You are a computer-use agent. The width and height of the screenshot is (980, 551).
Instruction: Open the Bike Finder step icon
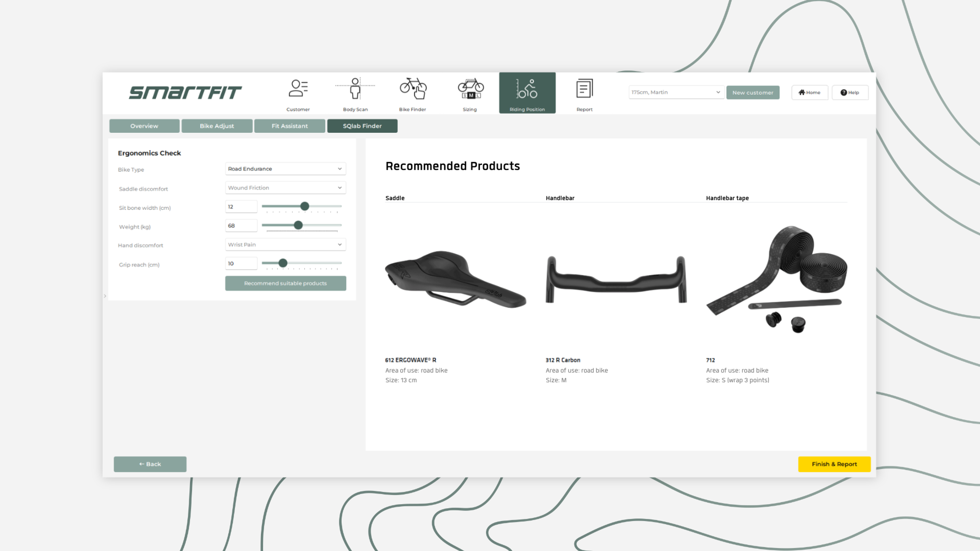click(413, 89)
